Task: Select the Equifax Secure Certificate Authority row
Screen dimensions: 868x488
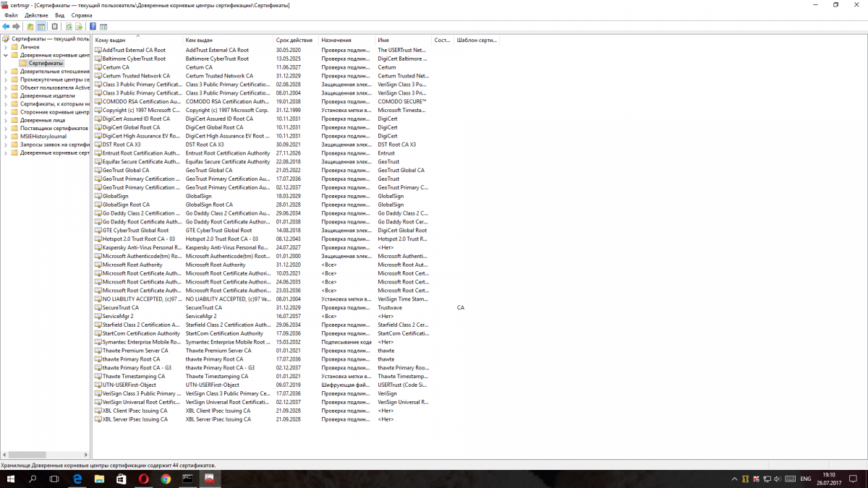Action: point(261,162)
